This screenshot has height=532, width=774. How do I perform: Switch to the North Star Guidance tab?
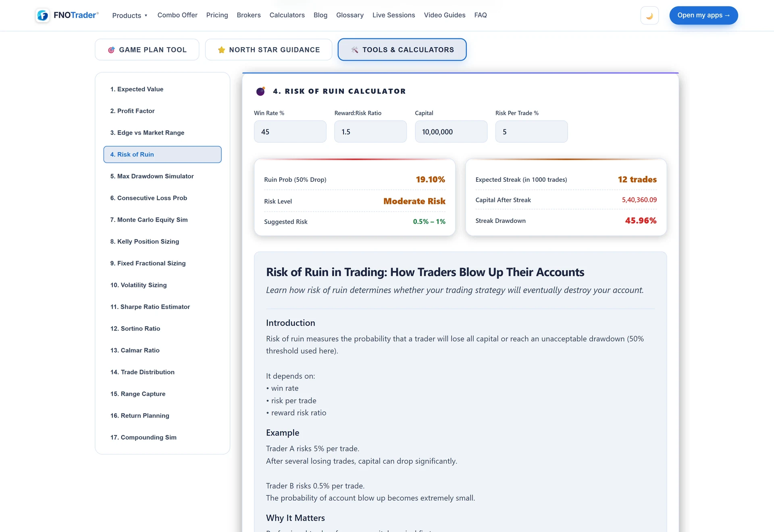268,50
